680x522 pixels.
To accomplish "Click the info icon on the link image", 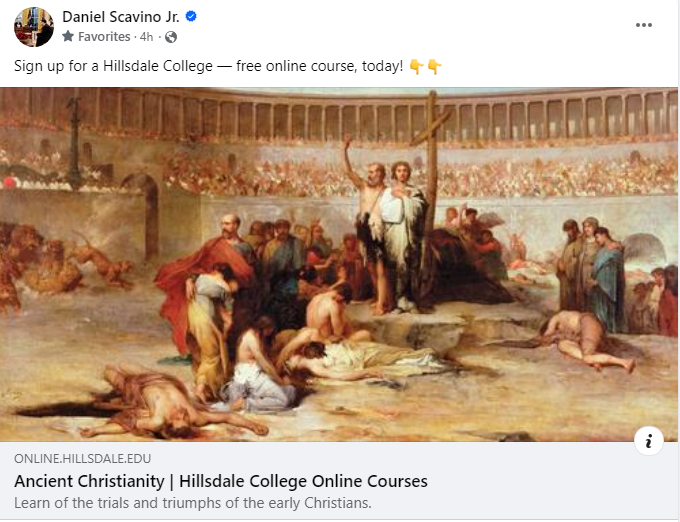I will (x=648, y=440).
